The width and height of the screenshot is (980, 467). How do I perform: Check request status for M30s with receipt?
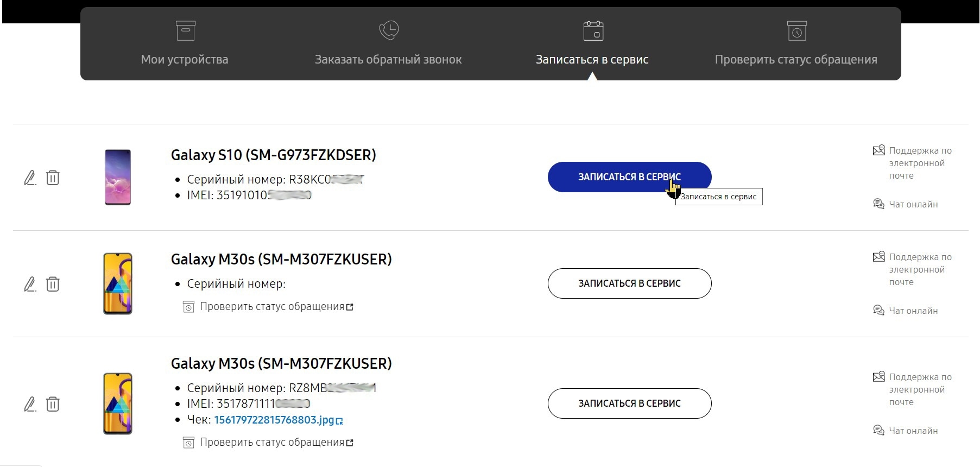click(268, 443)
